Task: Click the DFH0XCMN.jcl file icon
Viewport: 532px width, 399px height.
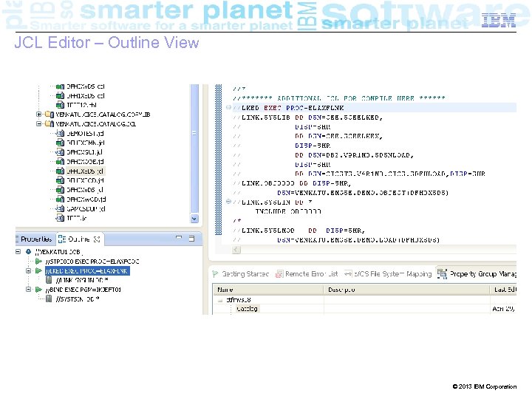Action: 60,143
